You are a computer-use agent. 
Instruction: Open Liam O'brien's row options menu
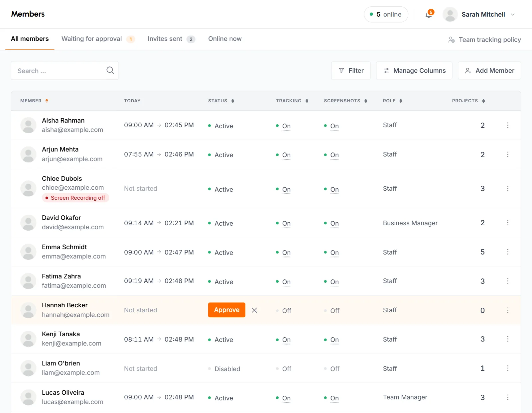pos(508,368)
